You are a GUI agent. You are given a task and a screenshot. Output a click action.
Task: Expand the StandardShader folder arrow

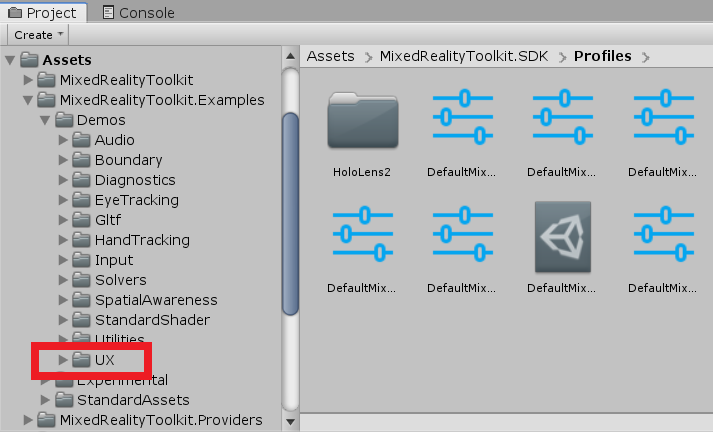click(63, 320)
